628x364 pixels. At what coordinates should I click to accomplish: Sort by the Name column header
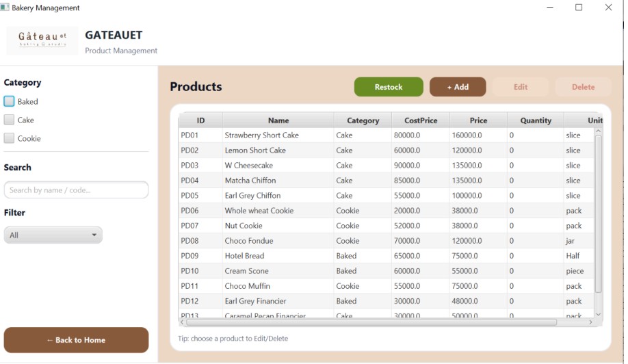pyautogui.click(x=278, y=120)
